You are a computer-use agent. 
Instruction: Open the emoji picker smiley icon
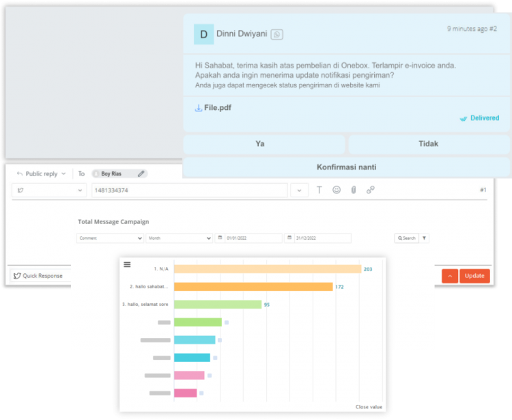coord(337,190)
